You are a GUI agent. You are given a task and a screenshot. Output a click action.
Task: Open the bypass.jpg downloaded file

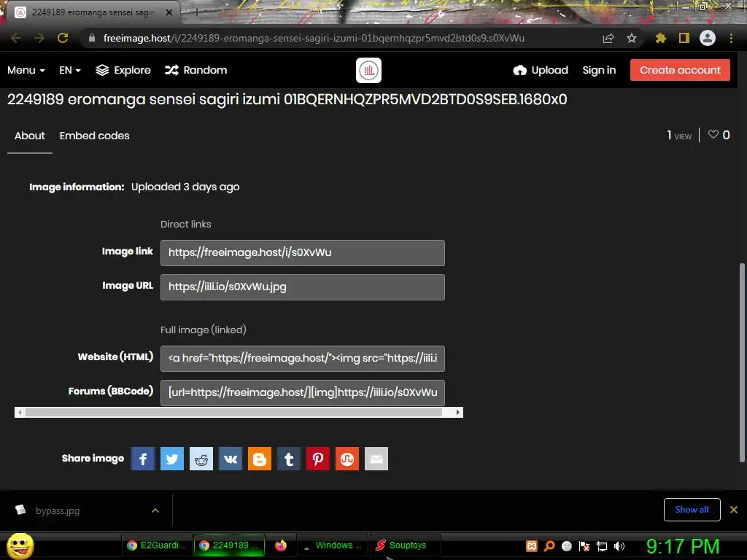point(57,510)
